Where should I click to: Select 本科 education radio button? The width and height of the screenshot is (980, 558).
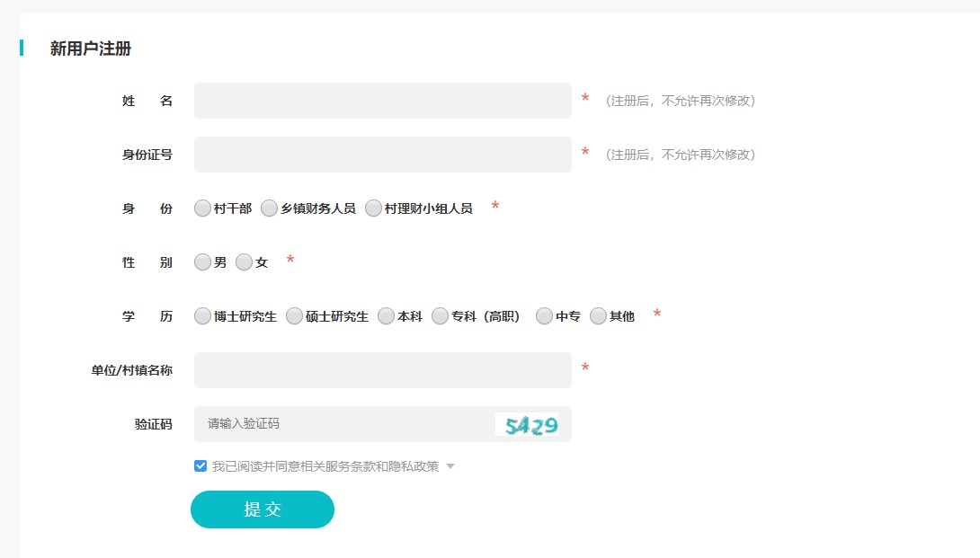tap(387, 316)
